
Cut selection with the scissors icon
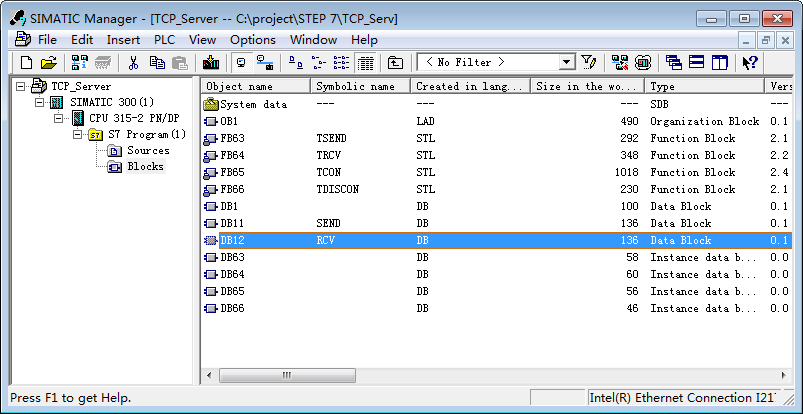[x=133, y=63]
